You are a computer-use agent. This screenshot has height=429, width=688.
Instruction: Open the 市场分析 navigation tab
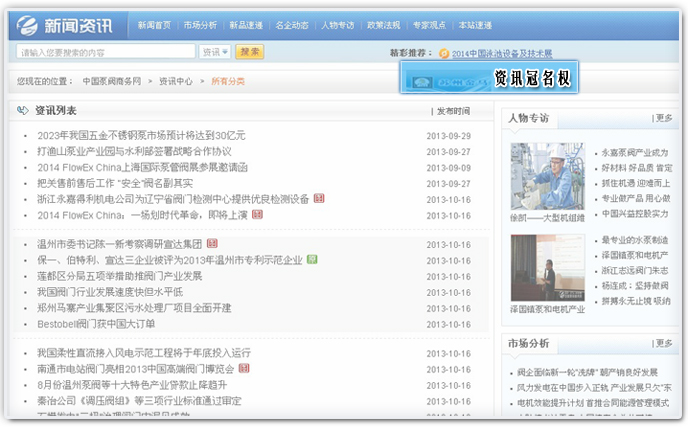pos(201,25)
